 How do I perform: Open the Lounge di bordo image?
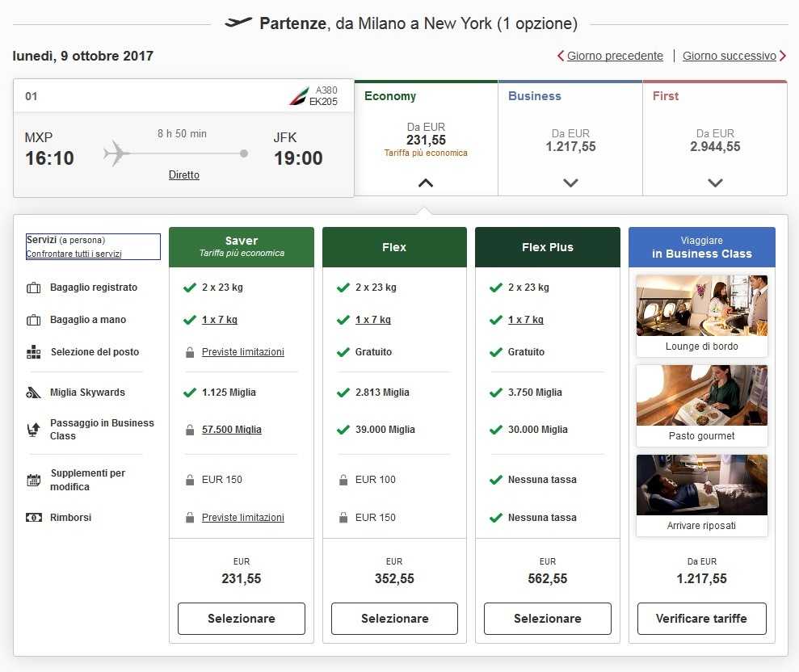tap(702, 305)
